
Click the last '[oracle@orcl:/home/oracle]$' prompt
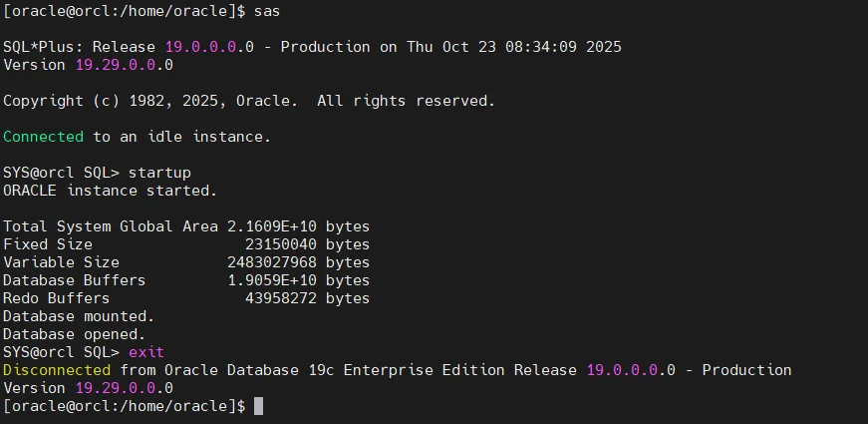tap(124, 406)
